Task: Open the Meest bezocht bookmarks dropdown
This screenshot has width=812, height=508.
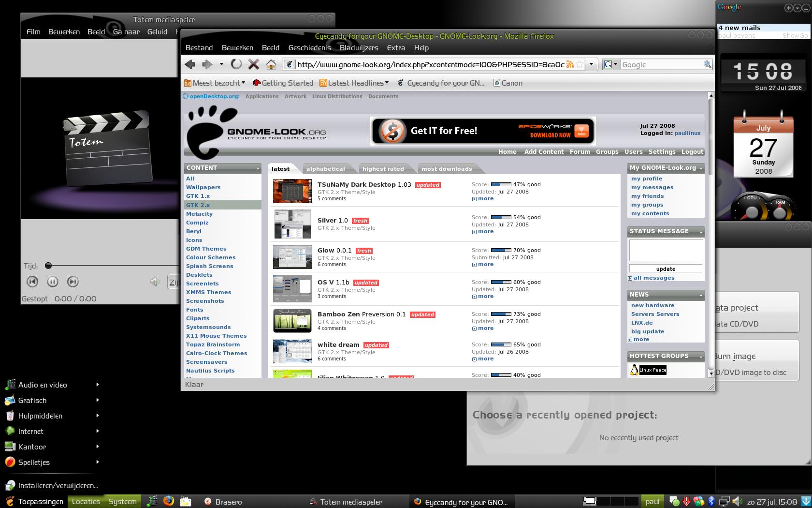Action: [x=215, y=83]
